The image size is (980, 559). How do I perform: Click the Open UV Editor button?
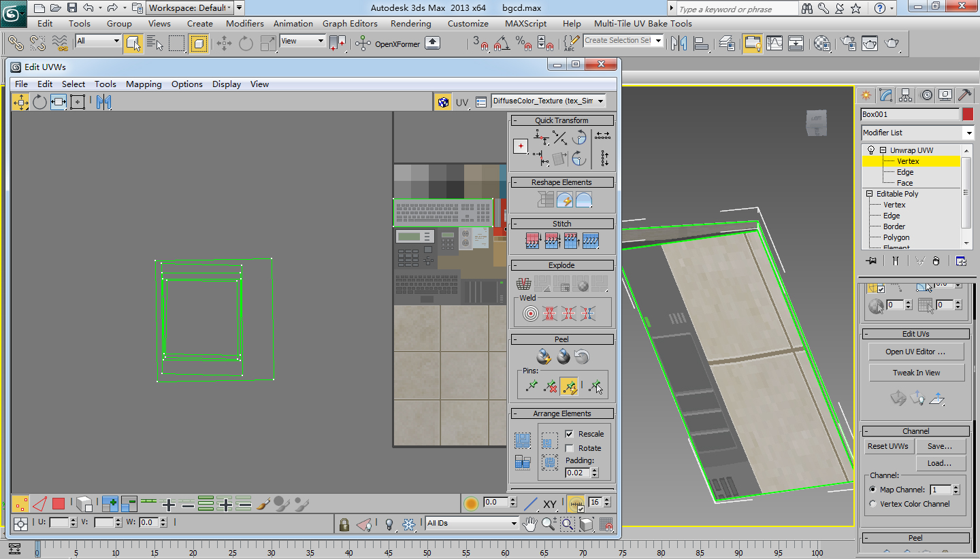click(x=916, y=352)
